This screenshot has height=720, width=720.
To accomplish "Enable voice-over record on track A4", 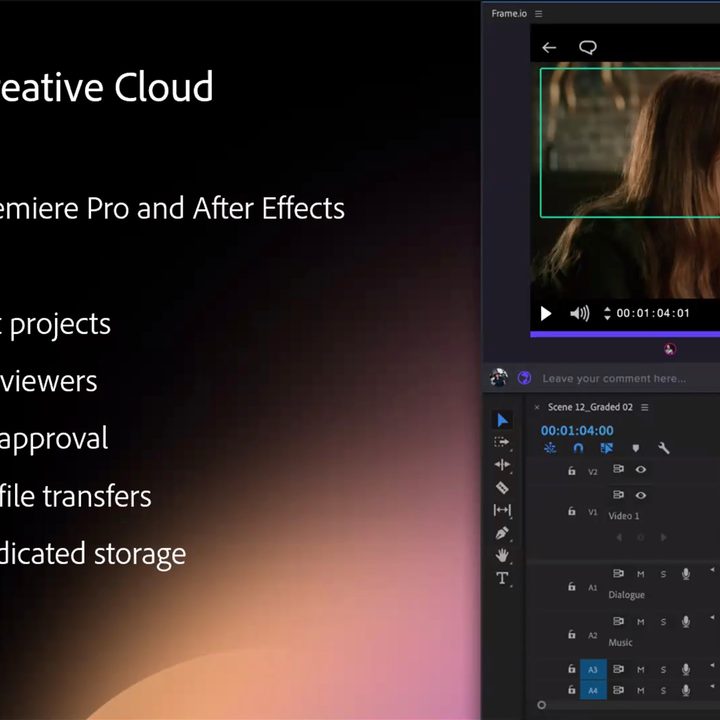I will (x=686, y=690).
